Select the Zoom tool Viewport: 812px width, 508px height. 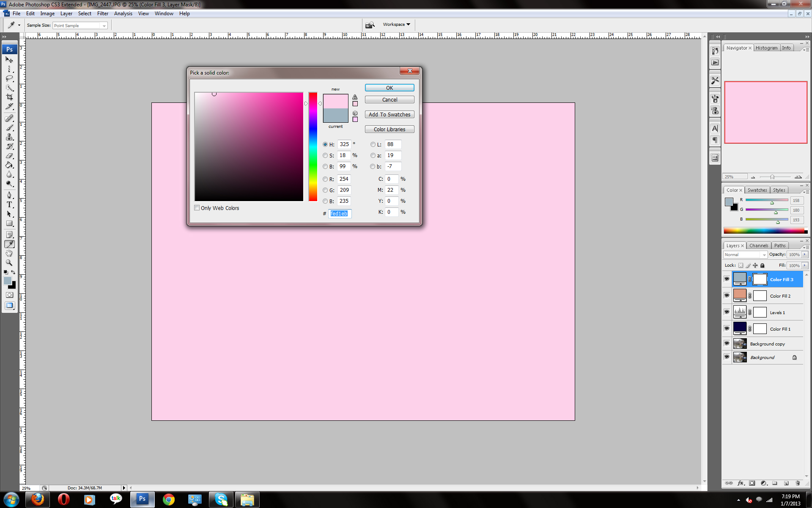click(9, 262)
